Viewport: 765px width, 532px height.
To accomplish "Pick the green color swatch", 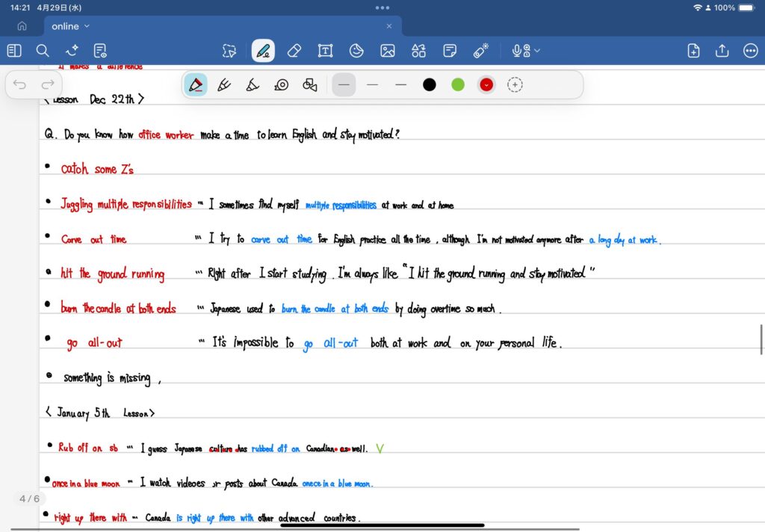I will 458,84.
